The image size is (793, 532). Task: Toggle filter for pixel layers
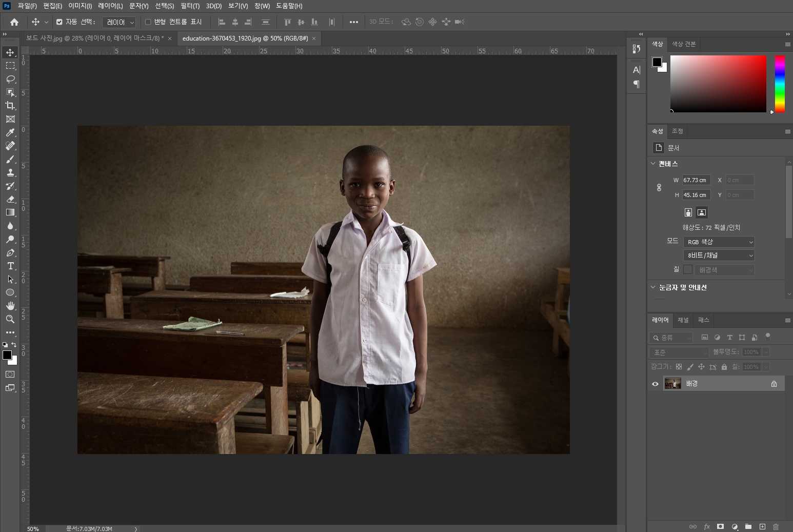[x=705, y=337]
